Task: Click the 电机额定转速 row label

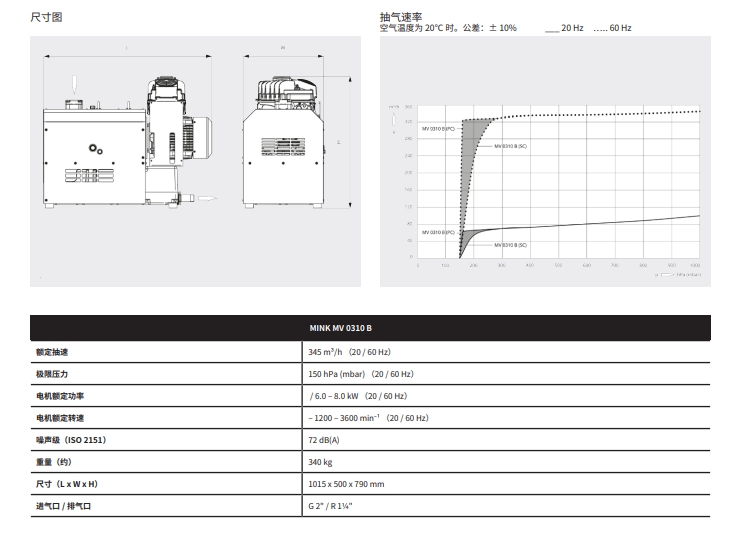Action: coord(60,418)
